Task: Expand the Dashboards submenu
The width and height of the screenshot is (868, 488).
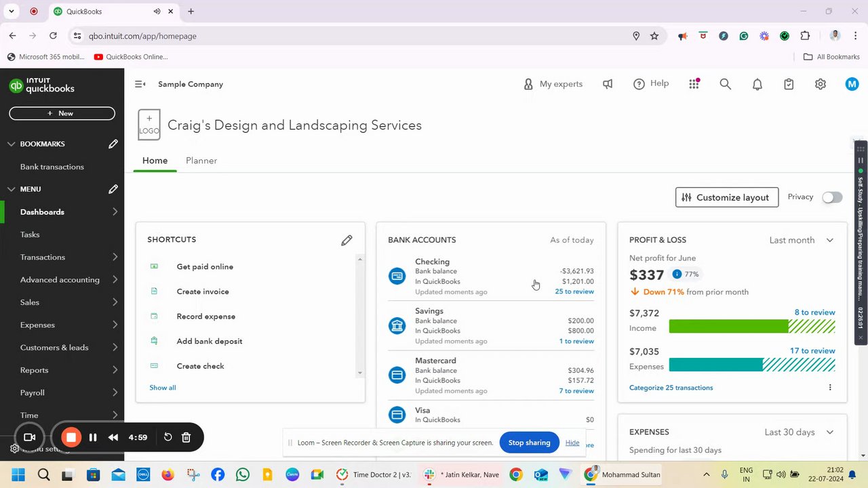Action: (x=115, y=211)
